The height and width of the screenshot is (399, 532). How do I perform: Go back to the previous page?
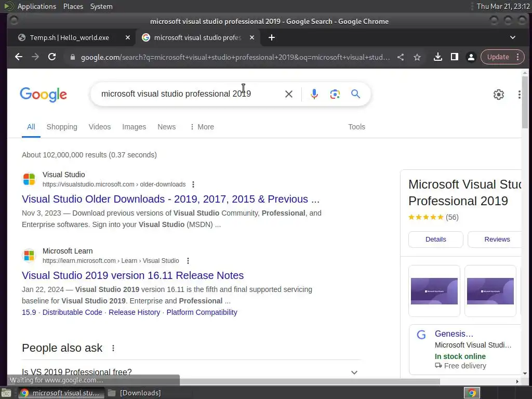[x=19, y=57]
